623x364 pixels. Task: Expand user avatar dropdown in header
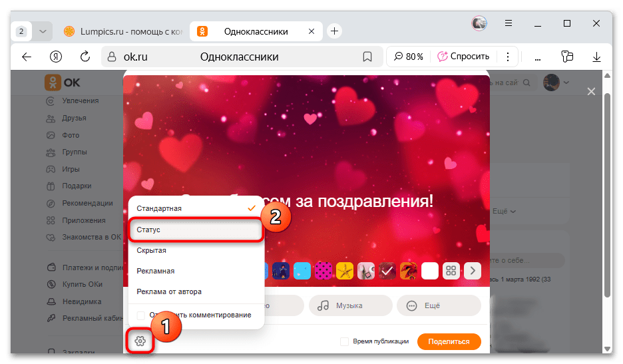[566, 83]
